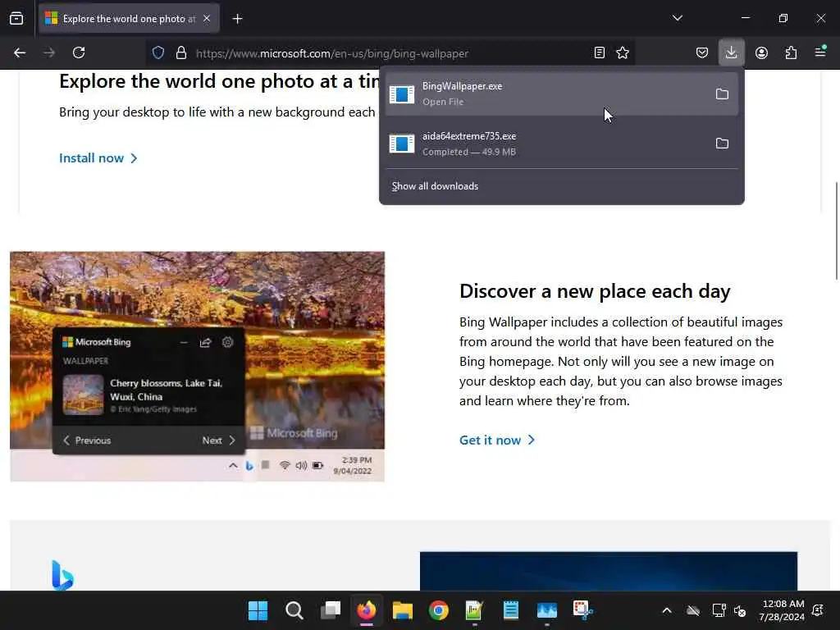The width and height of the screenshot is (840, 630).
Task: Show aida64extreme735.exe in folder
Action: pyautogui.click(x=722, y=144)
